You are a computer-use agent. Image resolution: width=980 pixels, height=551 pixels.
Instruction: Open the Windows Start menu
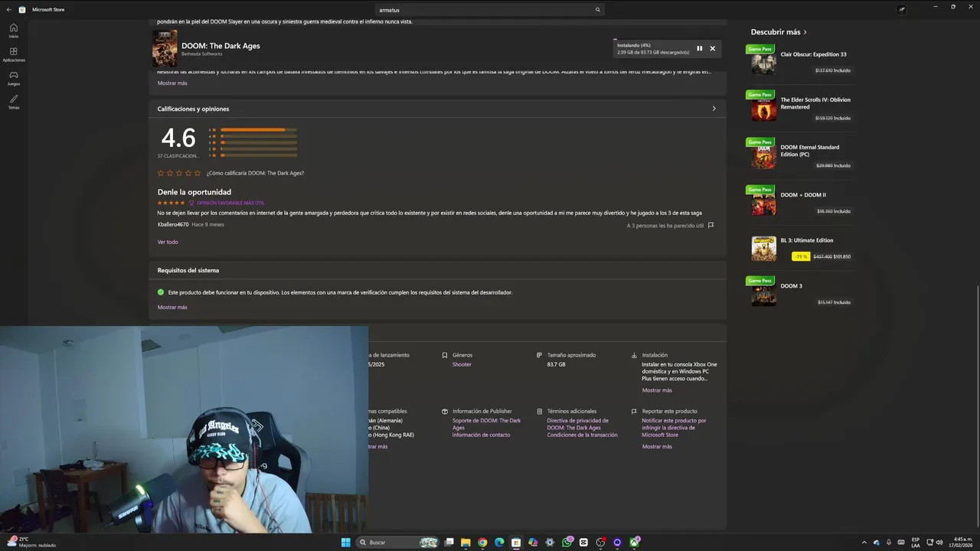(x=346, y=543)
